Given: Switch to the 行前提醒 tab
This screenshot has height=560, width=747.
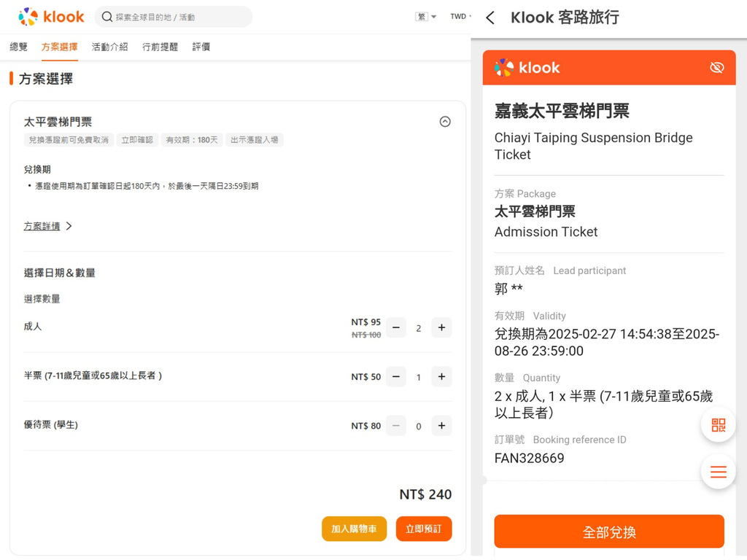Looking at the screenshot, I should tap(160, 47).
